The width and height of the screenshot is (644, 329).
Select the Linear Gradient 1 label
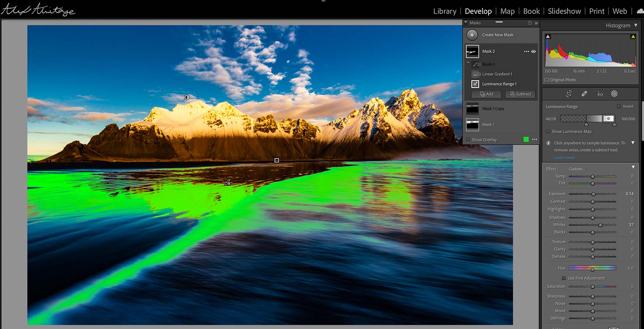(x=497, y=74)
